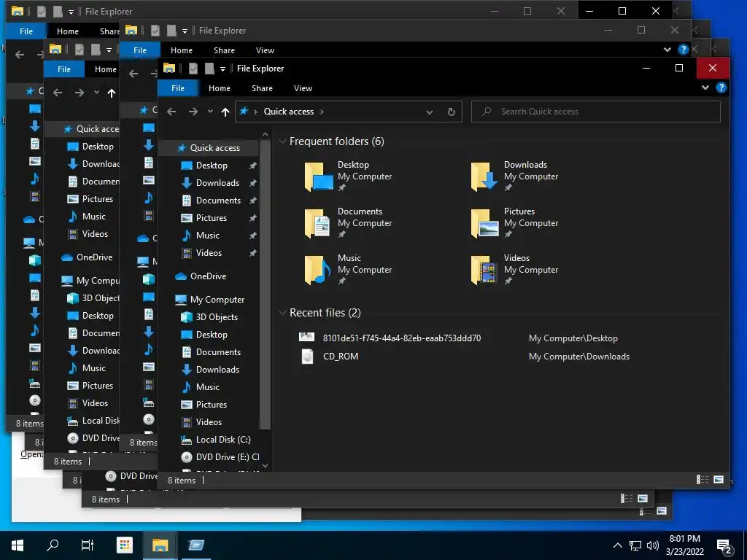
Task: Expand the ribbon with chevron
Action: point(705,87)
